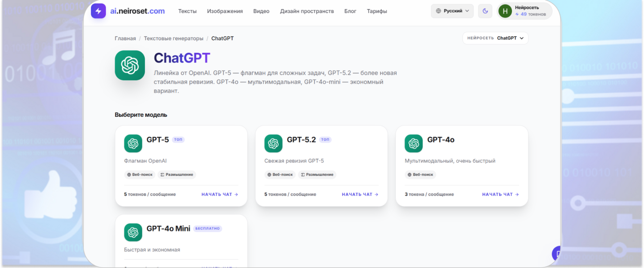Start chat with GPT-4o via НАЧАТЬ ЧАТ

500,194
